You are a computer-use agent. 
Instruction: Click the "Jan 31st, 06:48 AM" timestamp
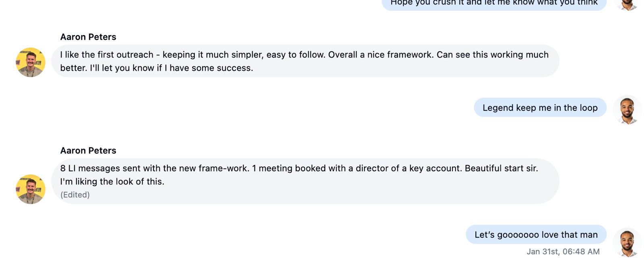(x=562, y=251)
